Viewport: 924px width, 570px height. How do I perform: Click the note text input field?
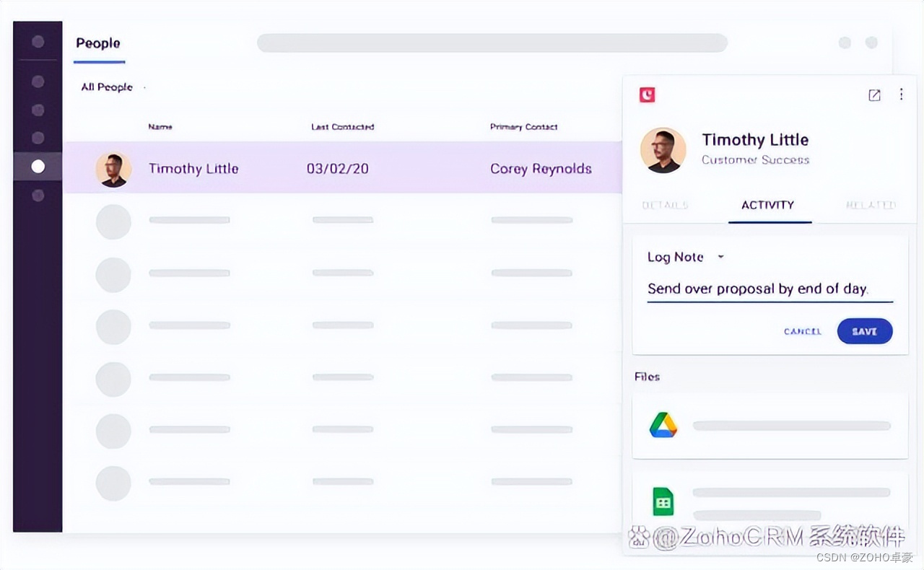pyautogui.click(x=770, y=289)
